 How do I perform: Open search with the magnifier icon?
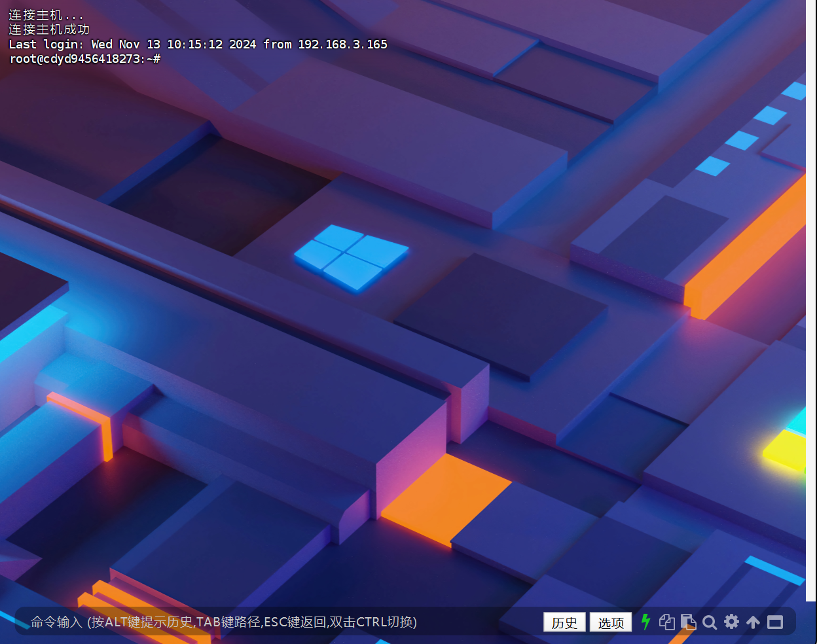tap(710, 622)
